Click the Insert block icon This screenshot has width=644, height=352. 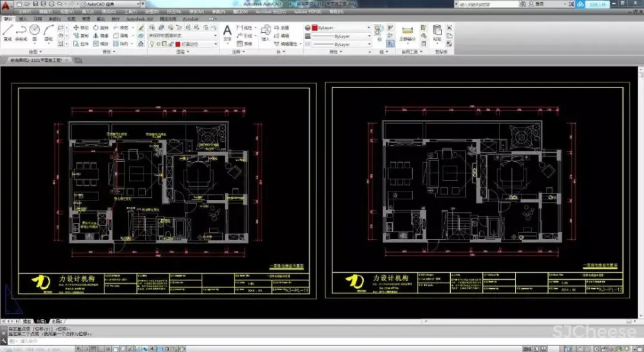point(265,30)
